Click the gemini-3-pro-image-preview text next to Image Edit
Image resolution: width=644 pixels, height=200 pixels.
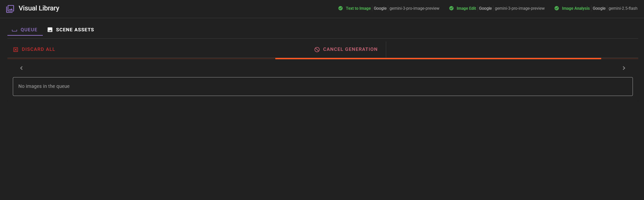[519, 8]
